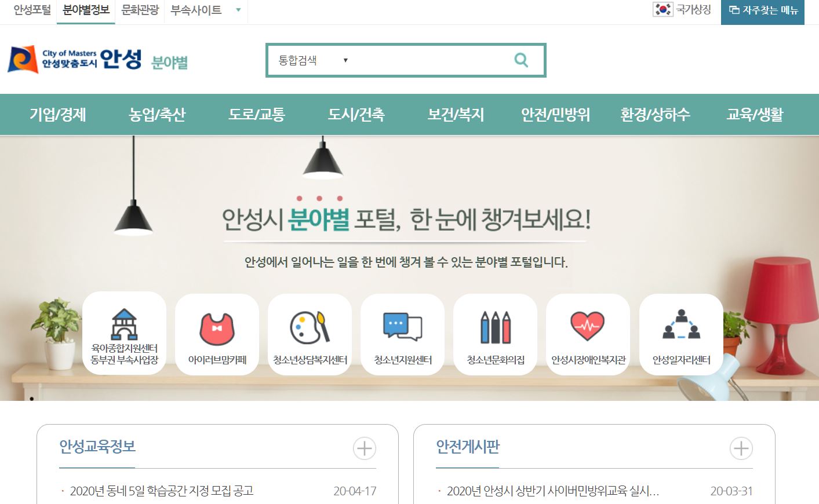819x504 pixels.
Task: Expand 안전게시판 with plus button
Action: [x=741, y=448]
